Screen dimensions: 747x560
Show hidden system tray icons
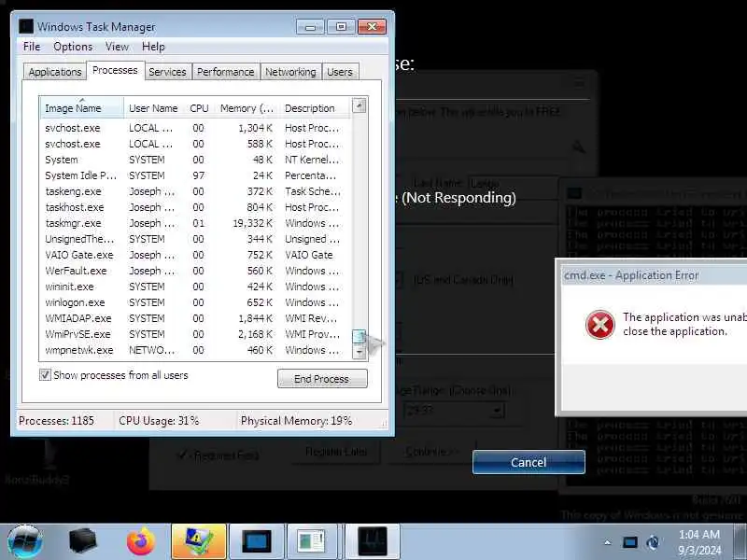point(608,542)
